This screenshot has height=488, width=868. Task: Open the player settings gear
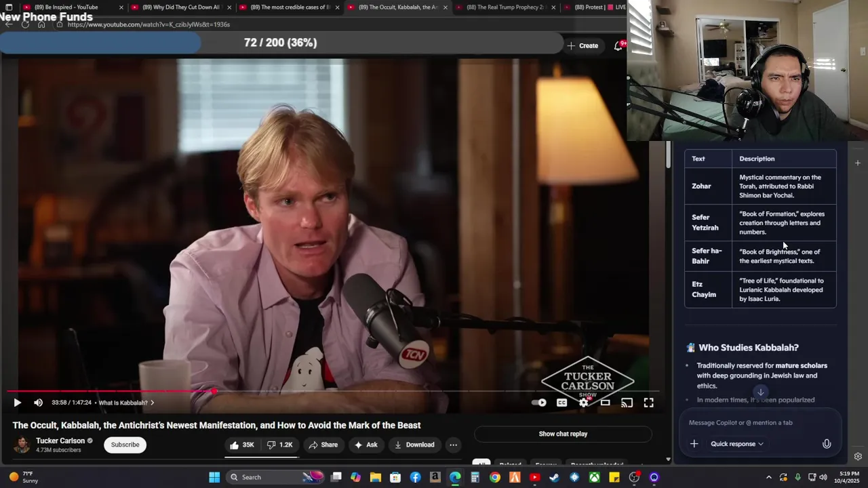[x=583, y=403]
